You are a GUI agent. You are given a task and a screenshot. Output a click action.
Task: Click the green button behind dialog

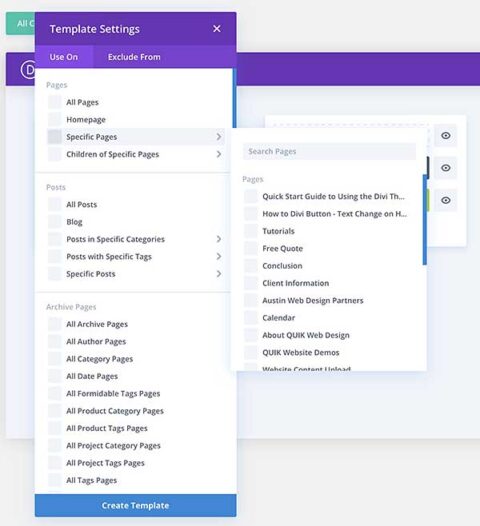[x=20, y=23]
